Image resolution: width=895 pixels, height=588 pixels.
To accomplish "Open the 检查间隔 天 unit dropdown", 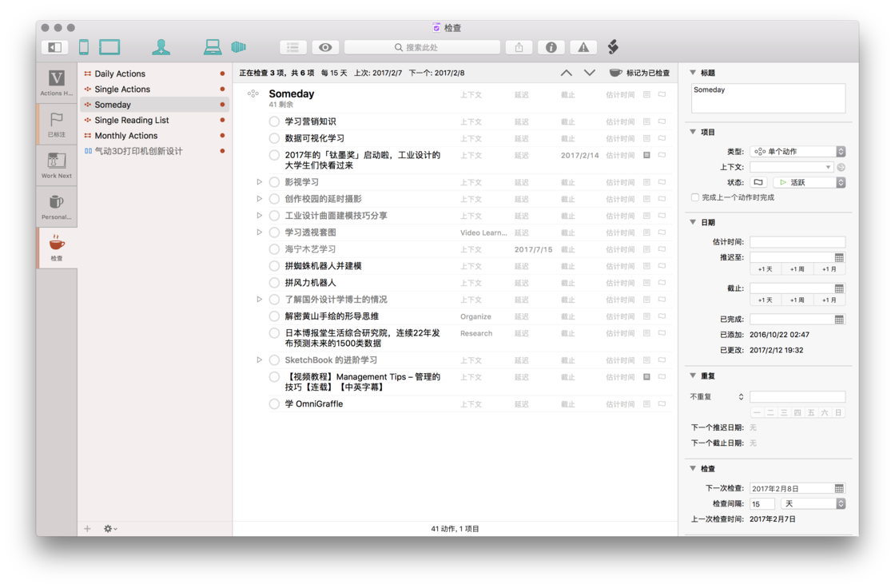I will [813, 503].
